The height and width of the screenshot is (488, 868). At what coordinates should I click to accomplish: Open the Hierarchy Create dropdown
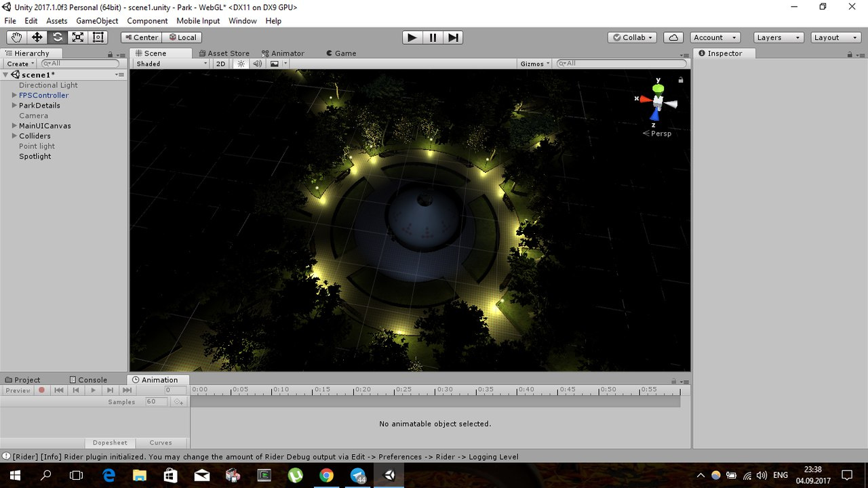point(21,64)
